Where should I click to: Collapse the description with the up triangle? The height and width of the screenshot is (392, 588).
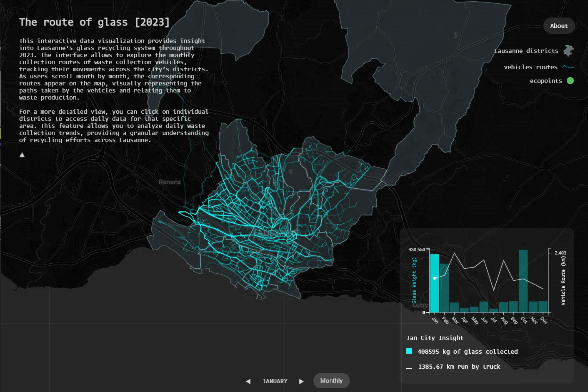(22, 155)
